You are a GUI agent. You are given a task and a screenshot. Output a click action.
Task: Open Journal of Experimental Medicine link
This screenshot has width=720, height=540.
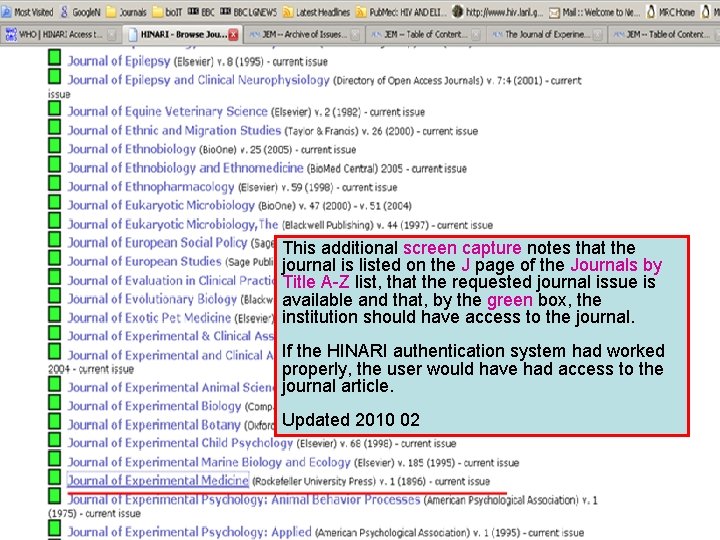pos(158,481)
